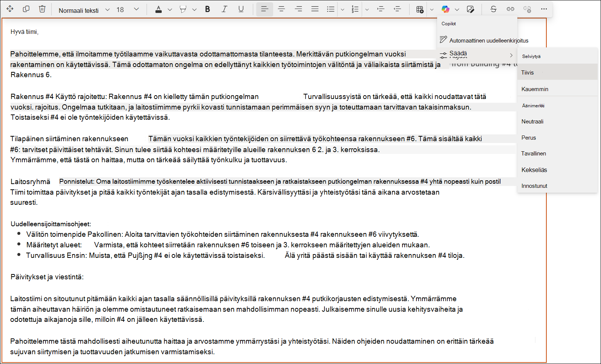
Task: Select the Tavallinen tone option
Action: [557, 154]
